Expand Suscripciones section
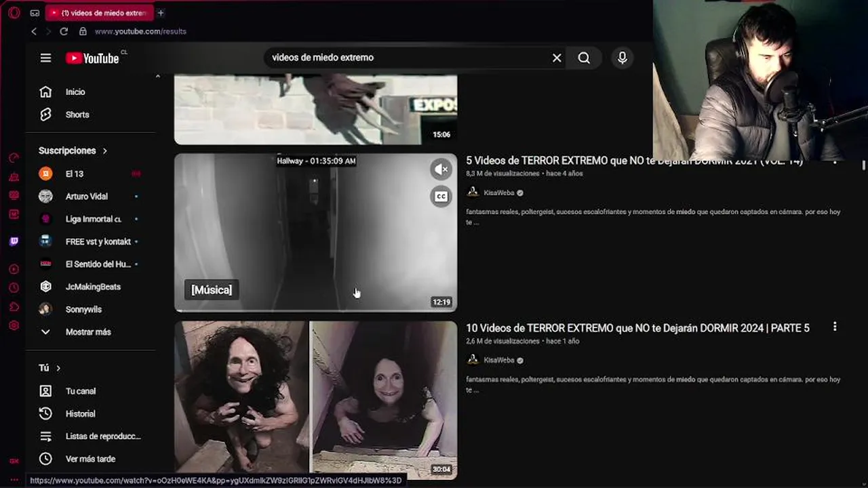Viewport: 868px width, 488px height. pos(73,150)
